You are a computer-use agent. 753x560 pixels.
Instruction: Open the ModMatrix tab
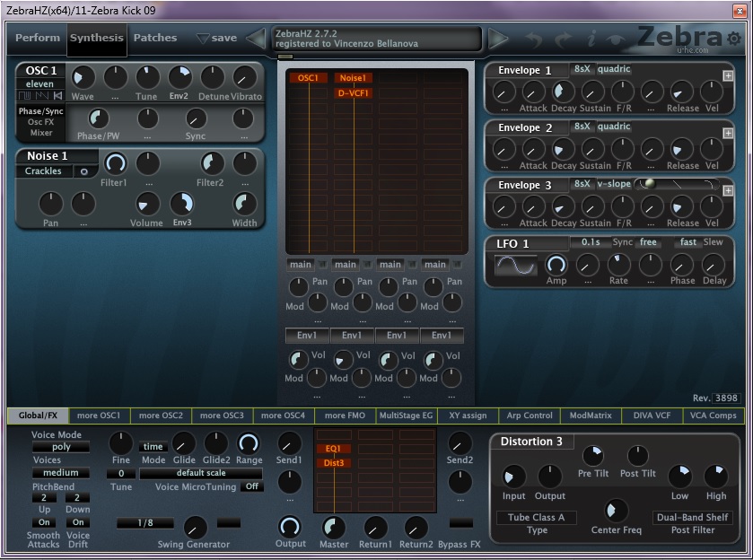[x=591, y=416]
